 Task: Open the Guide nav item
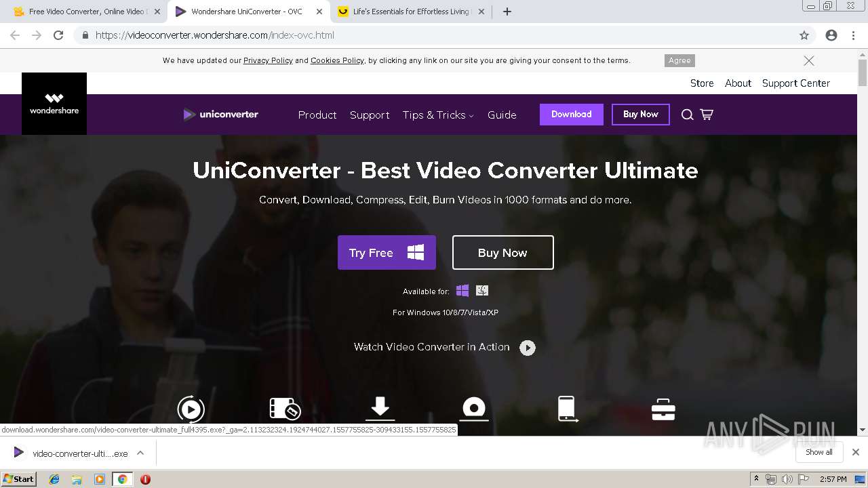coord(502,115)
